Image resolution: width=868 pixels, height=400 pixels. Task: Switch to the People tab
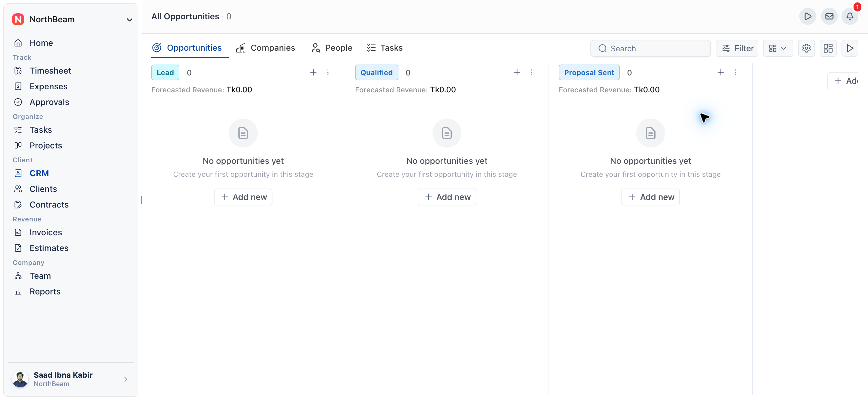[x=332, y=48]
